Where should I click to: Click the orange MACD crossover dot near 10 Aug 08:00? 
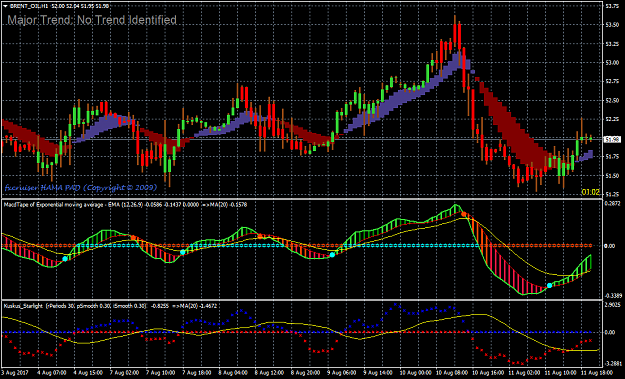tap(464, 214)
